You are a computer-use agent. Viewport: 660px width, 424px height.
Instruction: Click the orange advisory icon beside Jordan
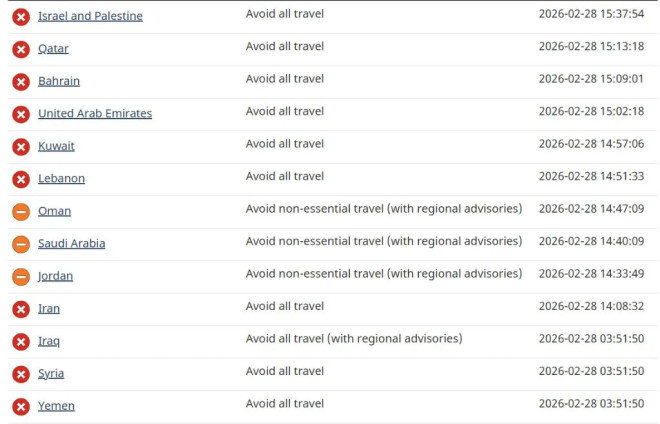click(x=21, y=277)
